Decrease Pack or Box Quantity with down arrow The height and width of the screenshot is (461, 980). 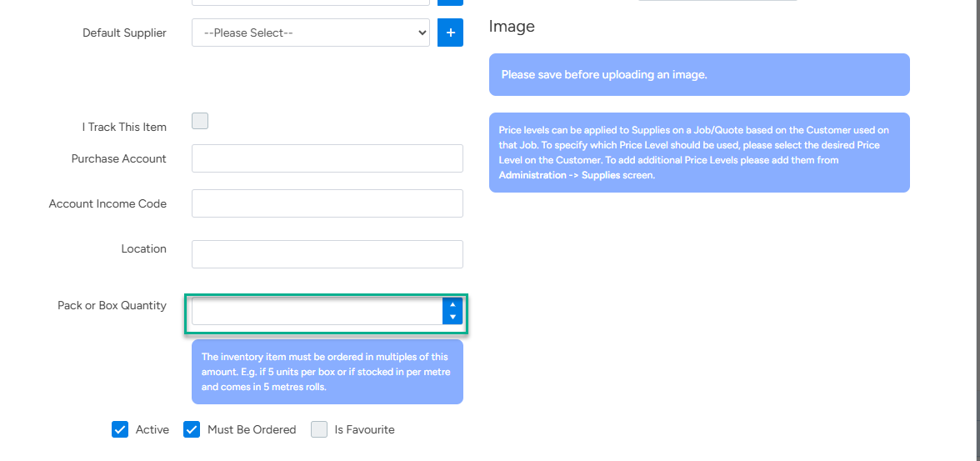tap(452, 318)
